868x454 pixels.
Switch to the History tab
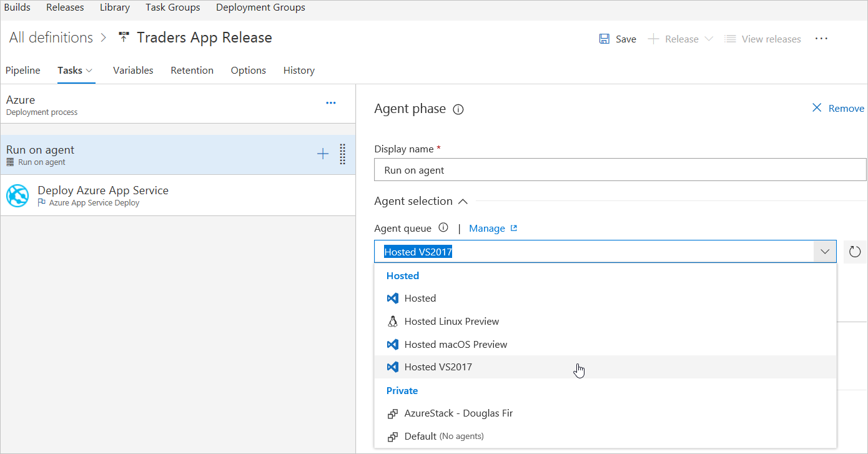(x=299, y=70)
